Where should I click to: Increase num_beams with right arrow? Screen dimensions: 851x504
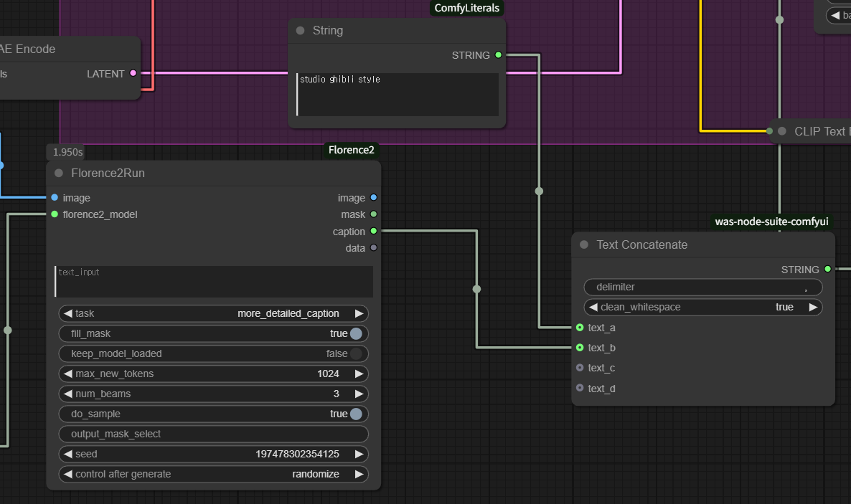click(359, 394)
